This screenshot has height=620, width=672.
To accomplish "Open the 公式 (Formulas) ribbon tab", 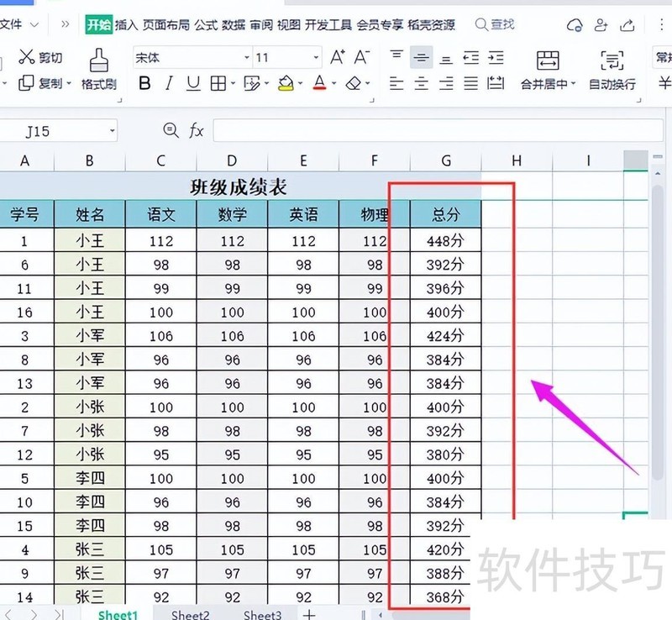I will pos(206,25).
